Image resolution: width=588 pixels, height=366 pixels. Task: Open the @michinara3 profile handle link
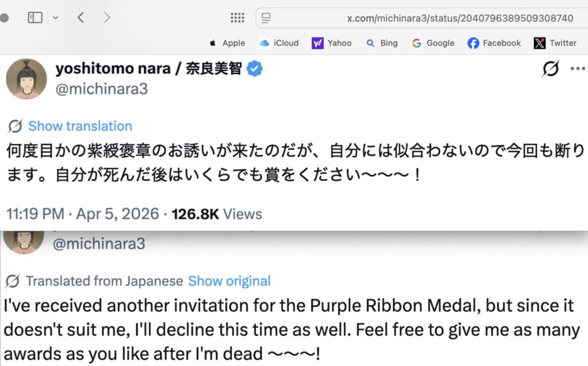click(x=102, y=89)
